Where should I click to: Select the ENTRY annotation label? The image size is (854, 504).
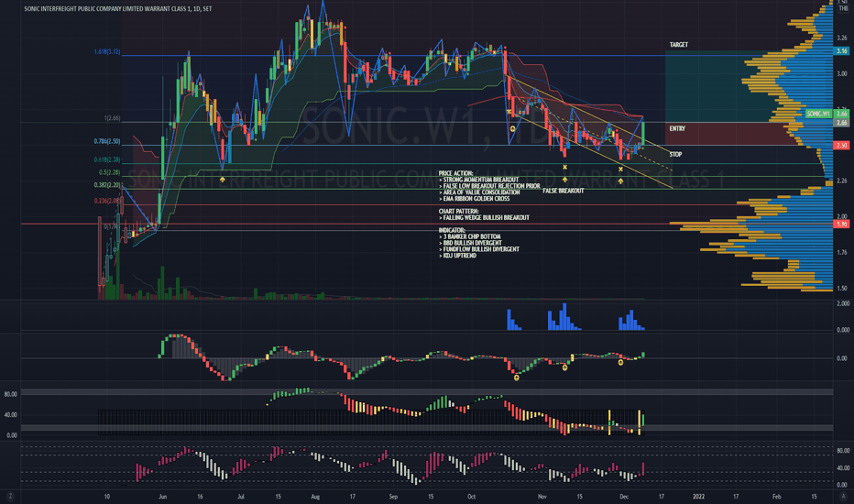click(677, 128)
